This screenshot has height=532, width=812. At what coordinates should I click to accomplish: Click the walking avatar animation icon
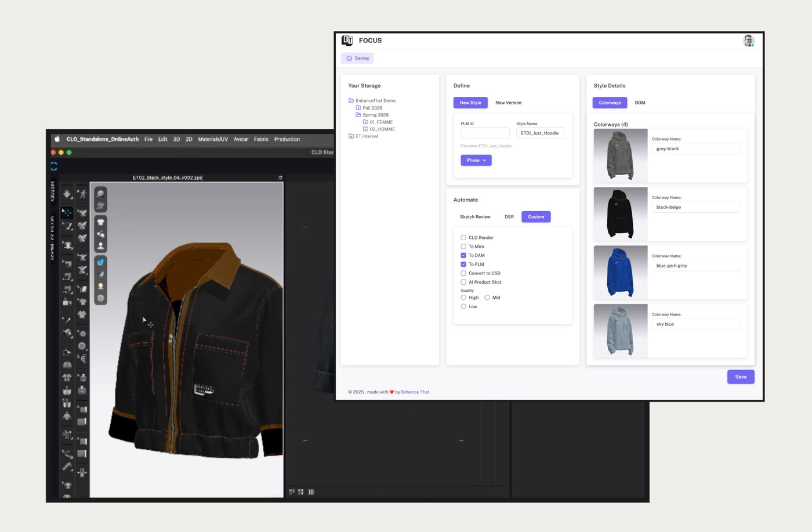coord(82,194)
